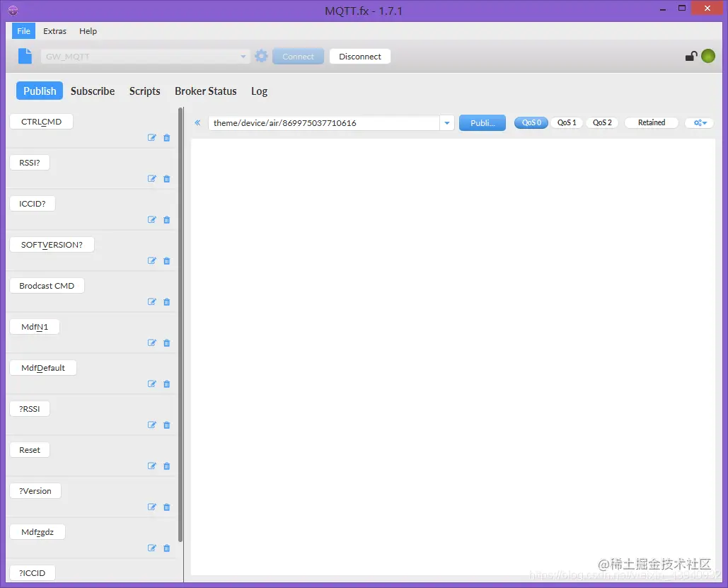Select QoS 1 level
The image size is (728, 588).
pos(567,122)
